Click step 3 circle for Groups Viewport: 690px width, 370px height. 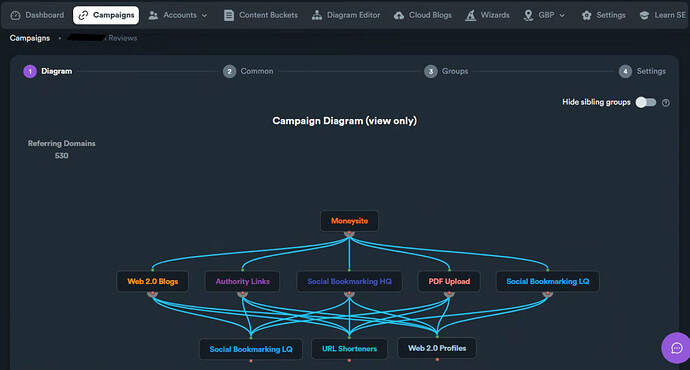[431, 71]
